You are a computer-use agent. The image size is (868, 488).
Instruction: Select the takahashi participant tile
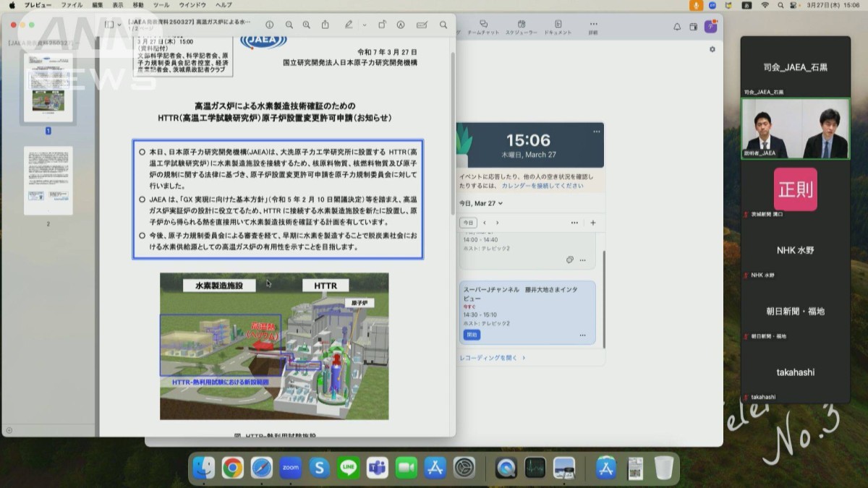tap(796, 373)
